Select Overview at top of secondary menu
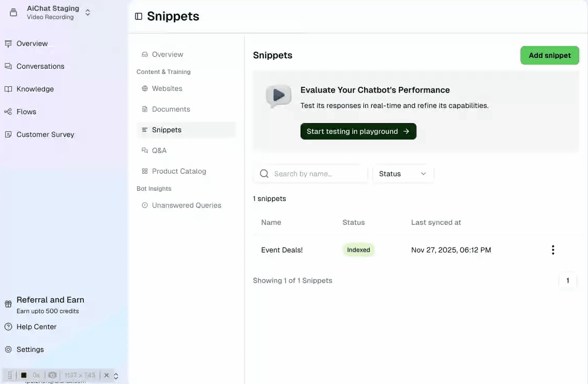Screen dimensions: 588x384 [167, 54]
